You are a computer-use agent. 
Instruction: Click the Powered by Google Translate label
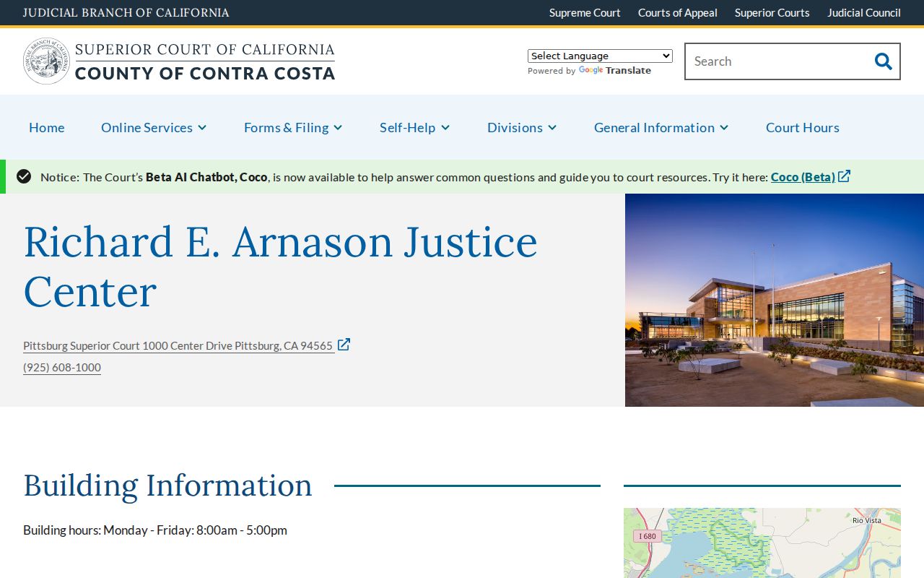coord(589,71)
